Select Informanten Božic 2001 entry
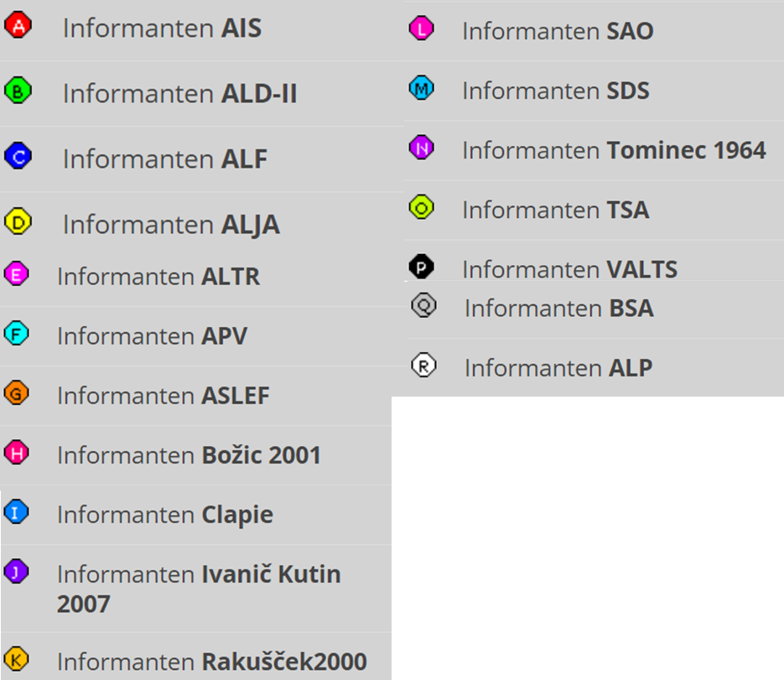This screenshot has width=784, height=680. tap(189, 455)
